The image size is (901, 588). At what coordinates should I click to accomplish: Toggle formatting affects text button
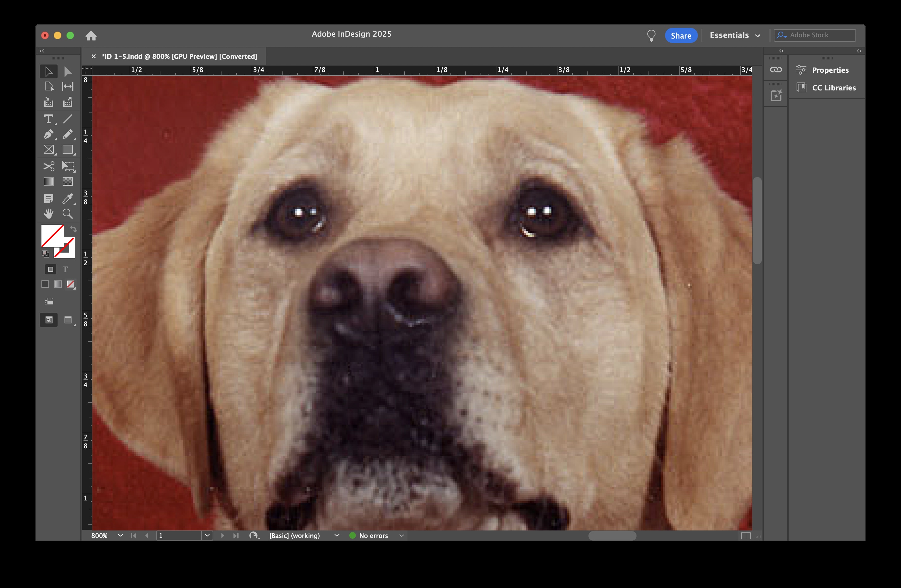point(65,269)
